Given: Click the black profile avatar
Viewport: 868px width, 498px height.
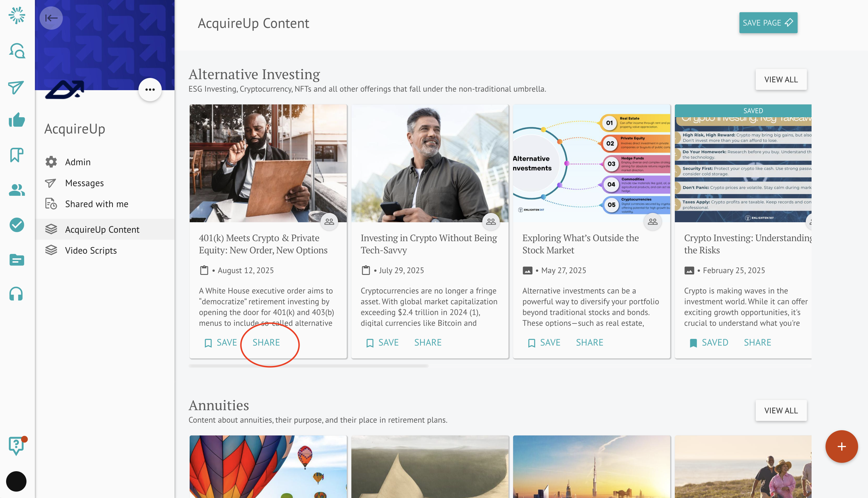Looking at the screenshot, I should click(x=16, y=481).
